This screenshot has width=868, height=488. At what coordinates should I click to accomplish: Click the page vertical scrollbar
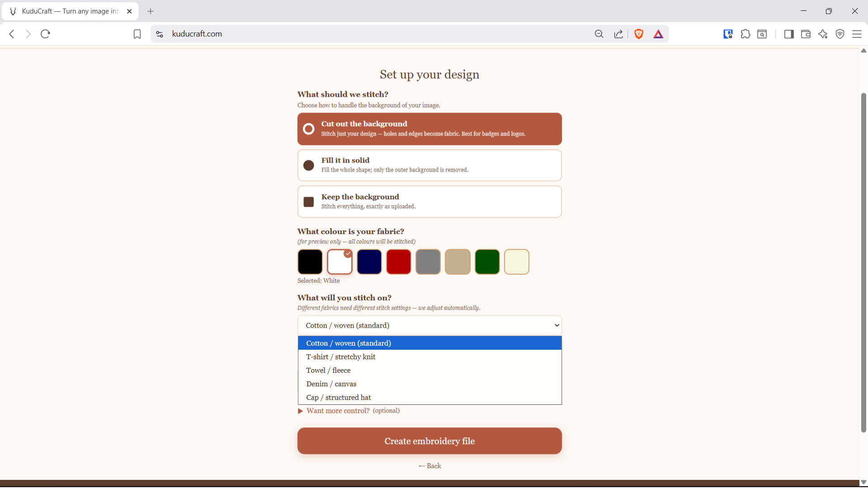[863, 262]
